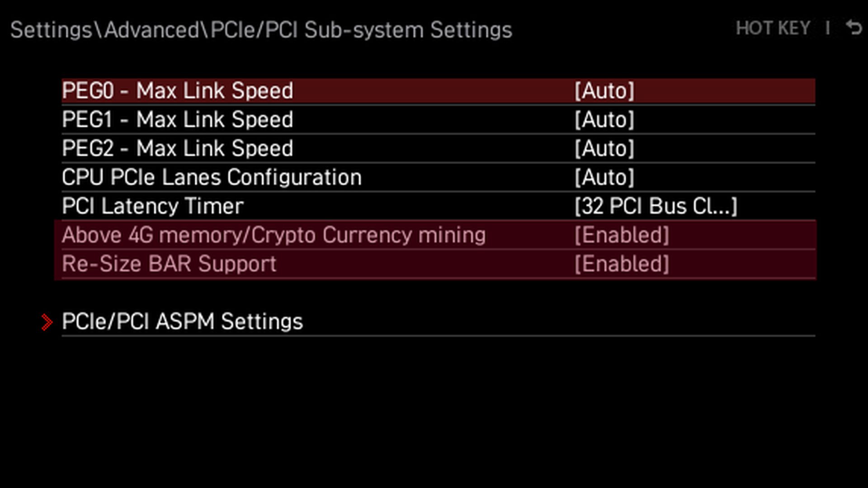Select the PEG1 - Max Link Speed label
The image size is (868, 488).
tap(178, 120)
